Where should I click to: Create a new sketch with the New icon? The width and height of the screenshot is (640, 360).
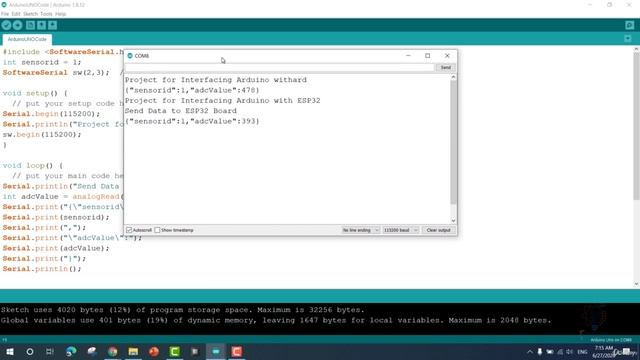point(30,25)
